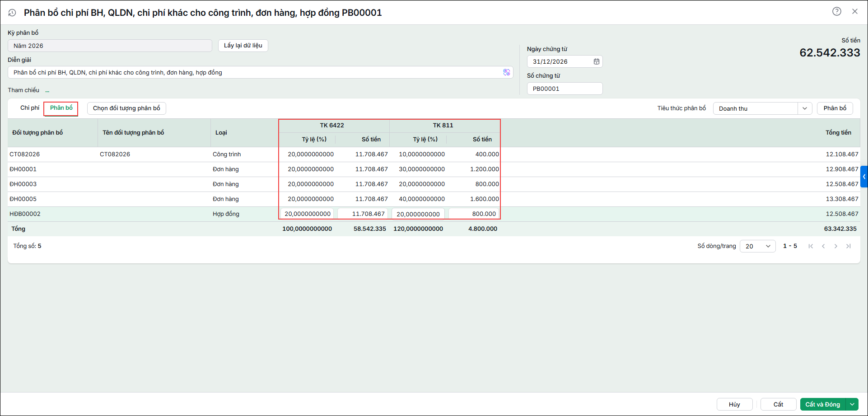
Task: Open the Tham chiếu ellipsis link
Action: tap(47, 90)
